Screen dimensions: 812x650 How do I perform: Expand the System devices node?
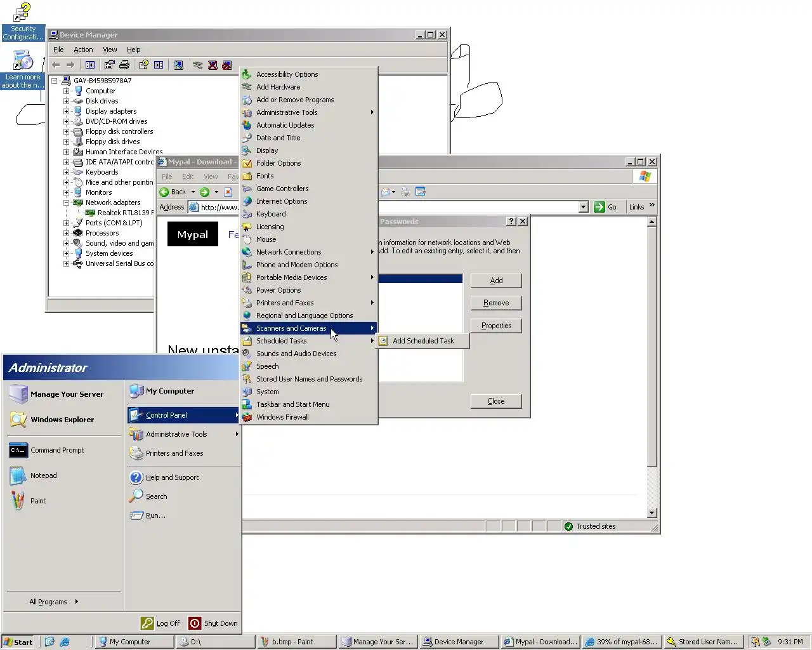click(66, 253)
